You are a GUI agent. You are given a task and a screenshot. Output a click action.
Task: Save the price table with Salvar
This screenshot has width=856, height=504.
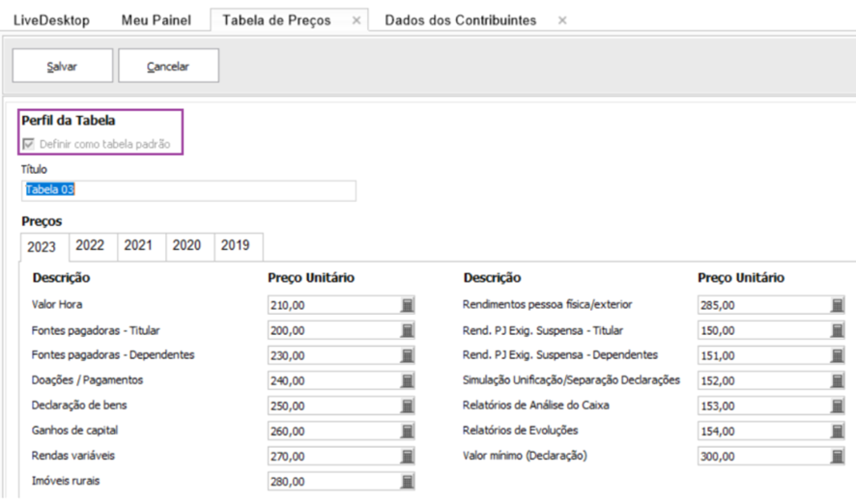[x=63, y=66]
